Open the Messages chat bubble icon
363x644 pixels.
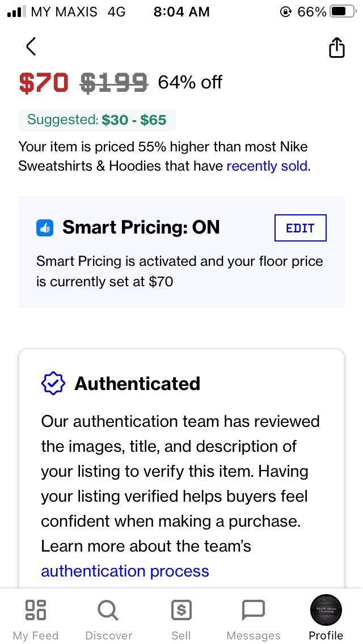tap(254, 611)
